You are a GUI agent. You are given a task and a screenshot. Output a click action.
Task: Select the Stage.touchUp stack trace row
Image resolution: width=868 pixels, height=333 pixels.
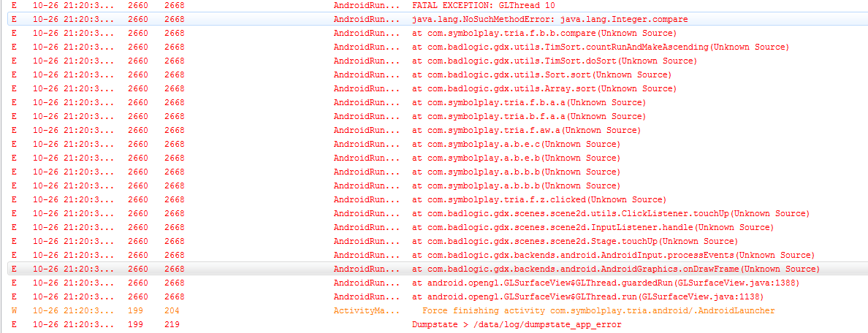click(574, 241)
